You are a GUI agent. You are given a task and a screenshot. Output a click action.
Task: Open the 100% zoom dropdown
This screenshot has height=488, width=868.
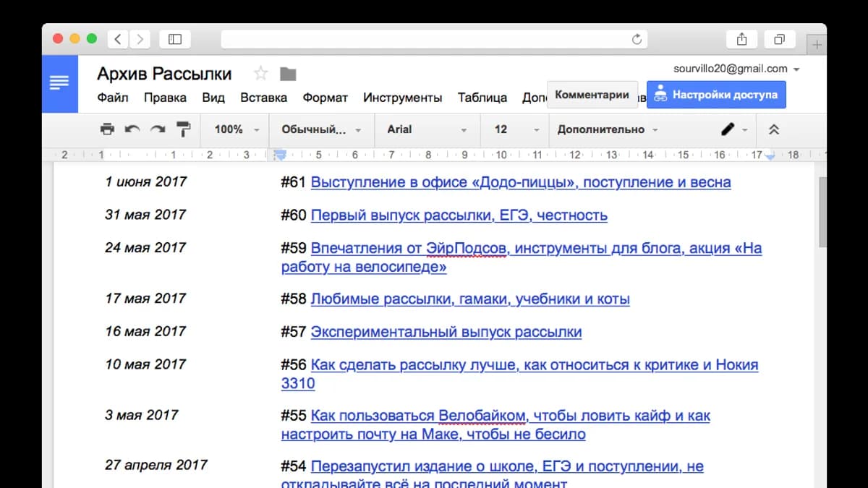[237, 129]
